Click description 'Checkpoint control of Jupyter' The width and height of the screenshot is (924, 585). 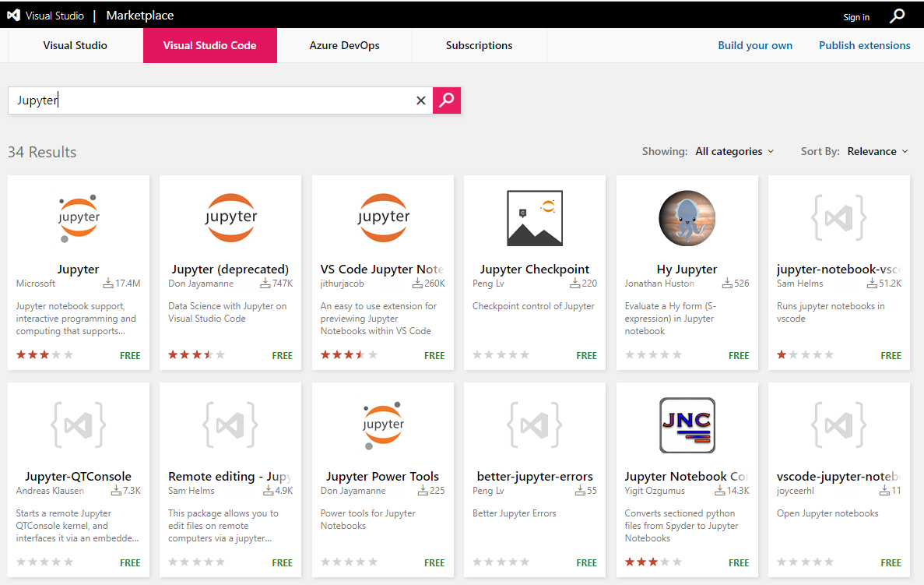pyautogui.click(x=533, y=306)
